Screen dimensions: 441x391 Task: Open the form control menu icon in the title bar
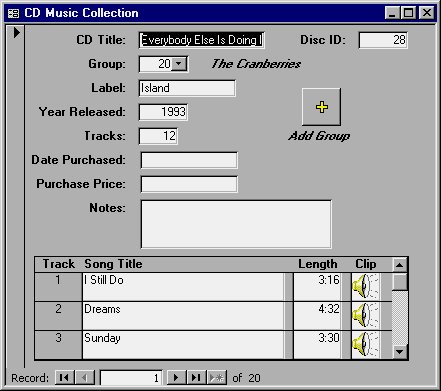pyautogui.click(x=14, y=13)
